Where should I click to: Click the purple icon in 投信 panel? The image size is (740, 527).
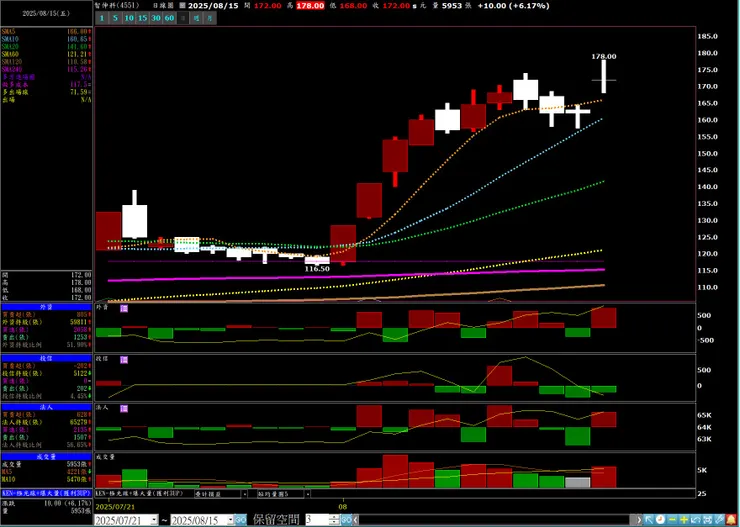(x=124, y=360)
